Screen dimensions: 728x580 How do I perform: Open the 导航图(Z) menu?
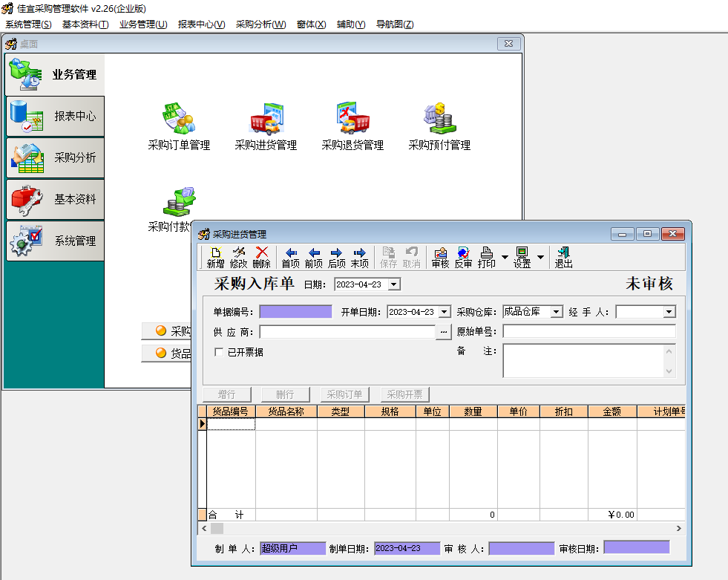point(395,25)
